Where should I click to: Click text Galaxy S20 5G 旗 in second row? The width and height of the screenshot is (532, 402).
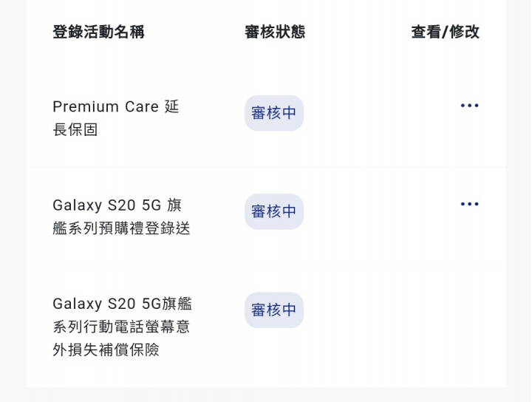117,205
